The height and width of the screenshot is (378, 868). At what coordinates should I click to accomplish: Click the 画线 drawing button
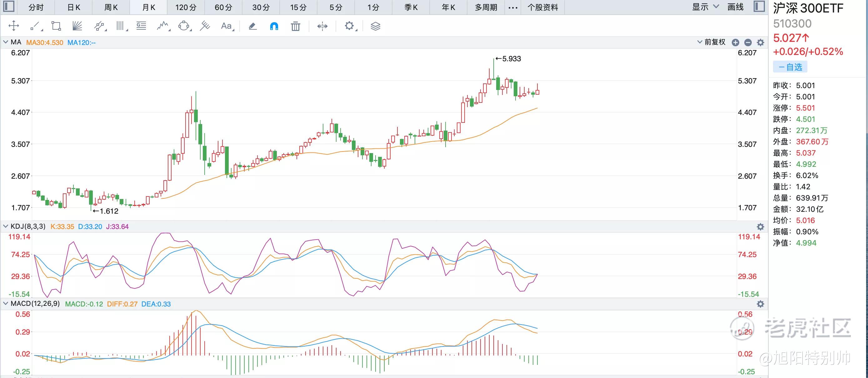[736, 7]
